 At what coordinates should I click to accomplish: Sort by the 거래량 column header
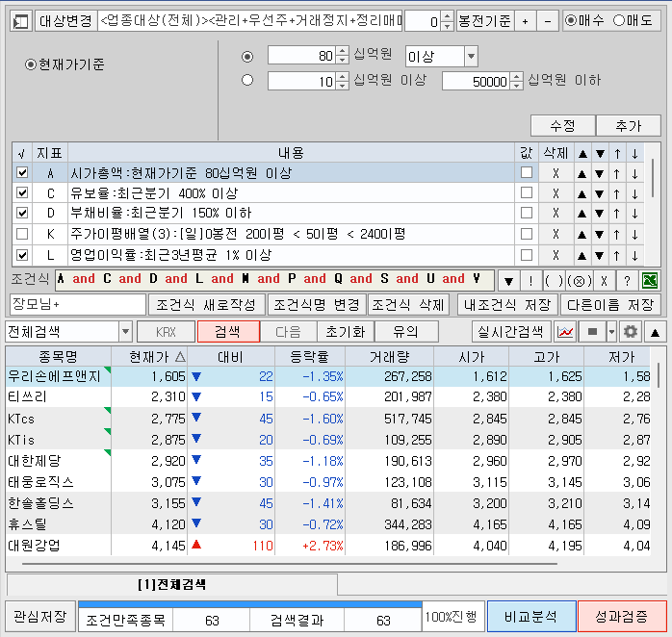coord(389,356)
